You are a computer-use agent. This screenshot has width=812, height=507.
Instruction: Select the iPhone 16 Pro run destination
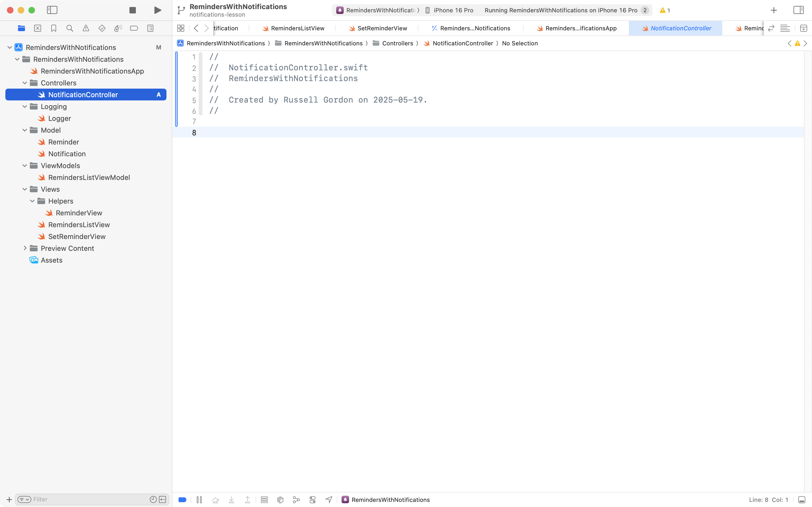click(453, 10)
